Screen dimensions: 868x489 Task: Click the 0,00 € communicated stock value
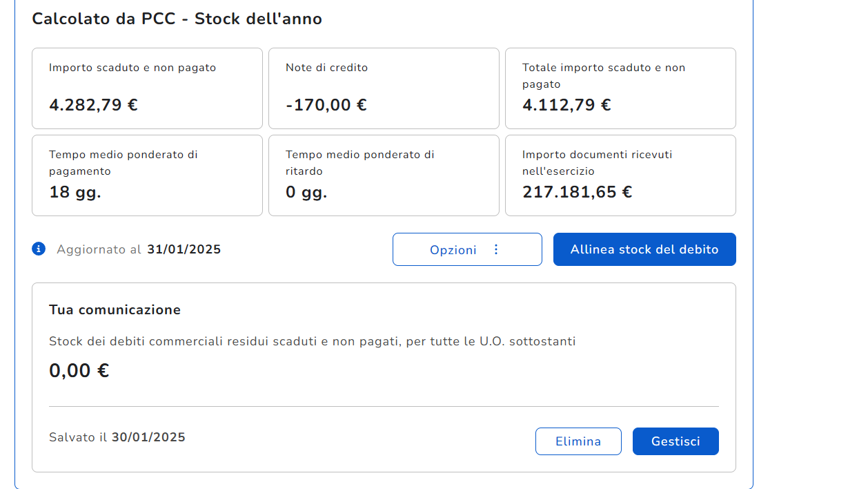point(79,371)
